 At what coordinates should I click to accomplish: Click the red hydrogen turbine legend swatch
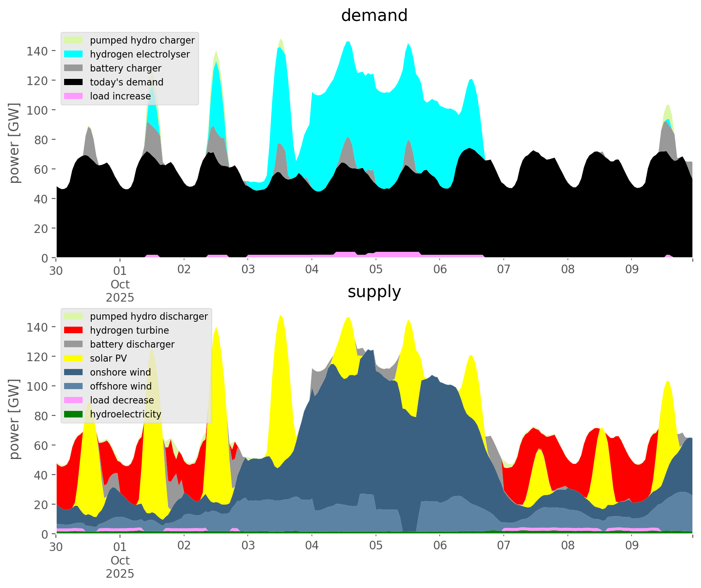coord(74,330)
